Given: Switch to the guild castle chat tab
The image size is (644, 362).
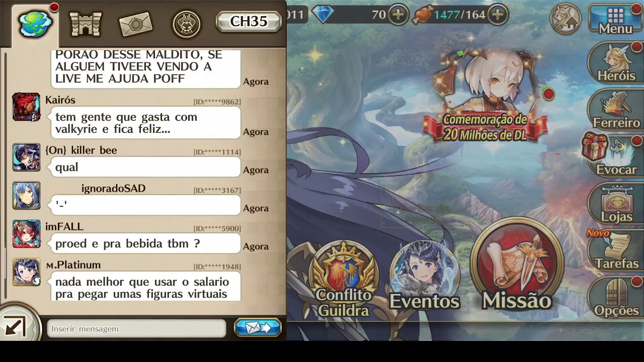Looking at the screenshot, I should pyautogui.click(x=86, y=23).
